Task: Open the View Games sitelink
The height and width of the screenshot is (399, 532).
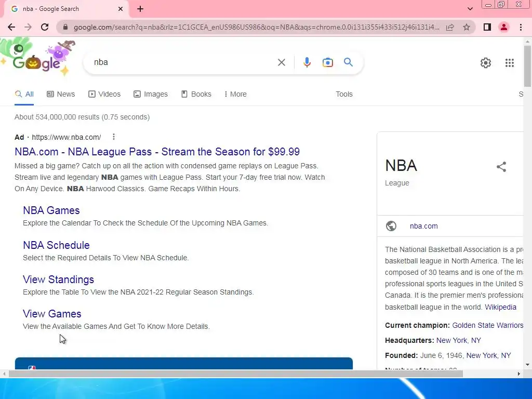Action: (52, 314)
